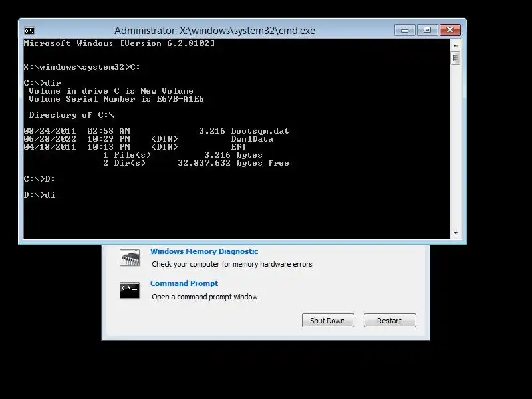The height and width of the screenshot is (399, 532).
Task: Click the Windows Memory Diagnostic chip icon
Action: [130, 258]
